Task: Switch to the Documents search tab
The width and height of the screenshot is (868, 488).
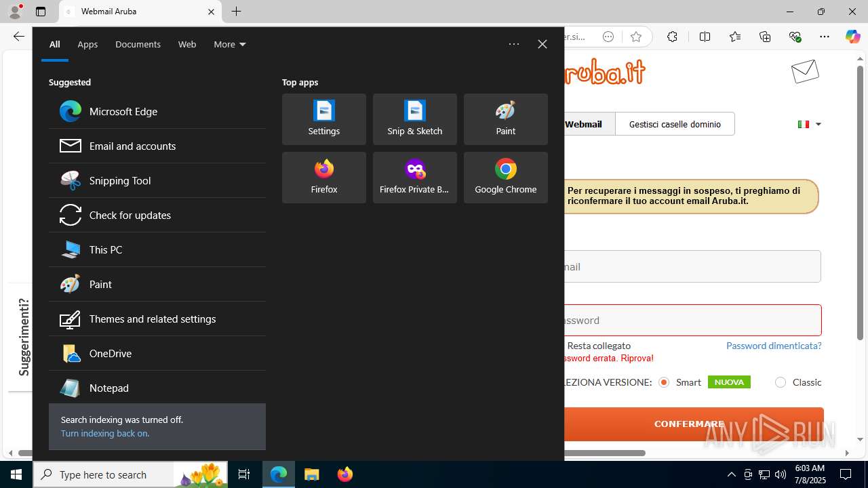Action: coord(138,44)
